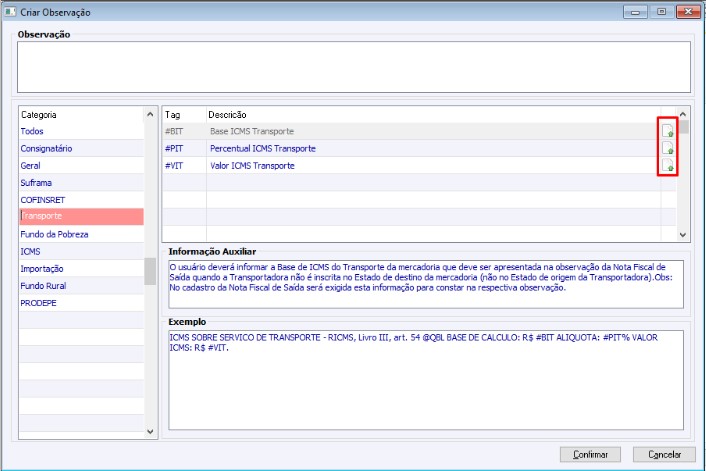Close the Criar Observação window
The width and height of the screenshot is (706, 471).
coord(688,12)
